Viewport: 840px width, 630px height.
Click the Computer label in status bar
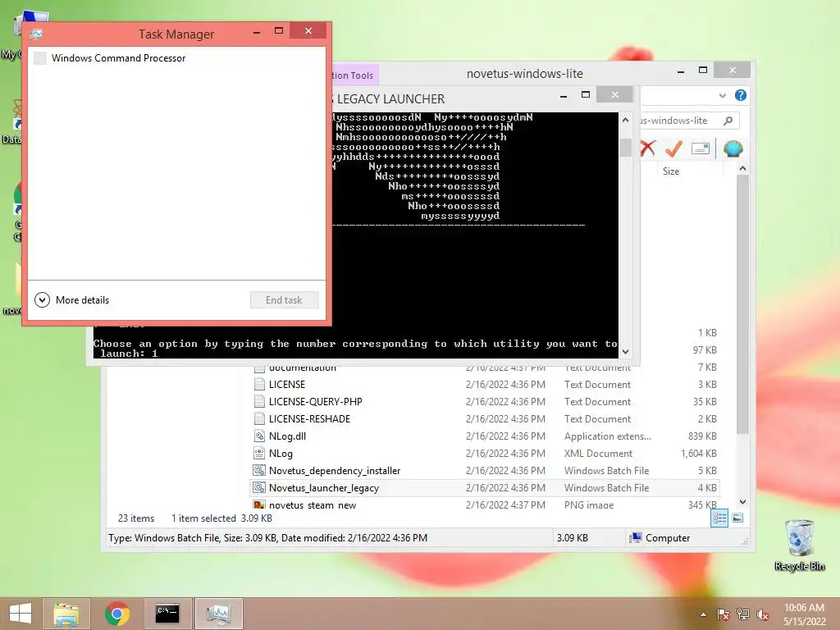coord(668,538)
